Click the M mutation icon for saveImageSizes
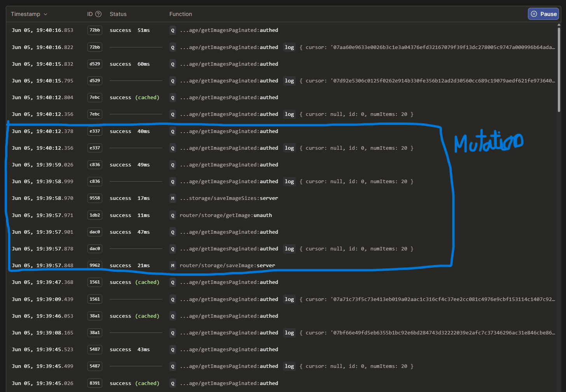Viewport: 566px width, 392px height. [x=173, y=198]
